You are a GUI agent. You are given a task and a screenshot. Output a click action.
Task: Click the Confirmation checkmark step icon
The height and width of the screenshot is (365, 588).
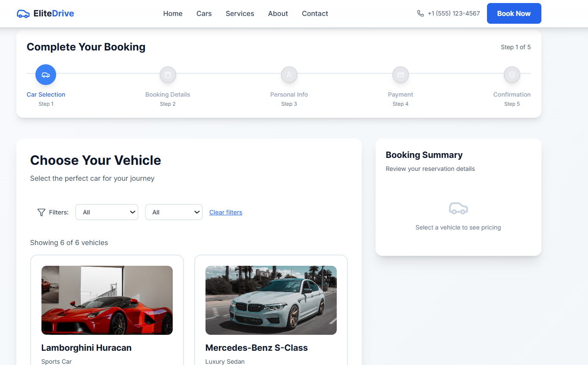pos(512,75)
